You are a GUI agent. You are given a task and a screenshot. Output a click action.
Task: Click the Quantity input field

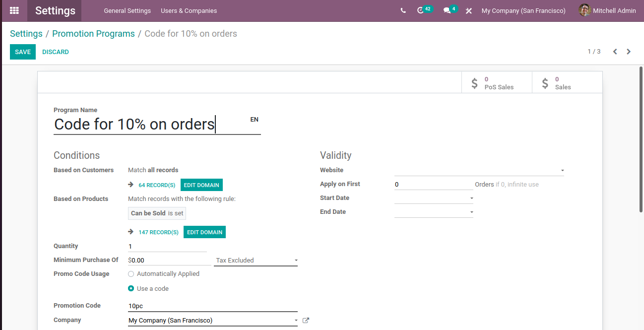(167, 246)
